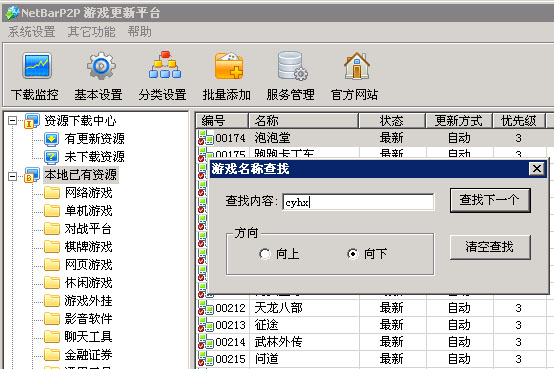Open the 系统设置 menu
The width and height of the screenshot is (554, 369).
click(31, 32)
